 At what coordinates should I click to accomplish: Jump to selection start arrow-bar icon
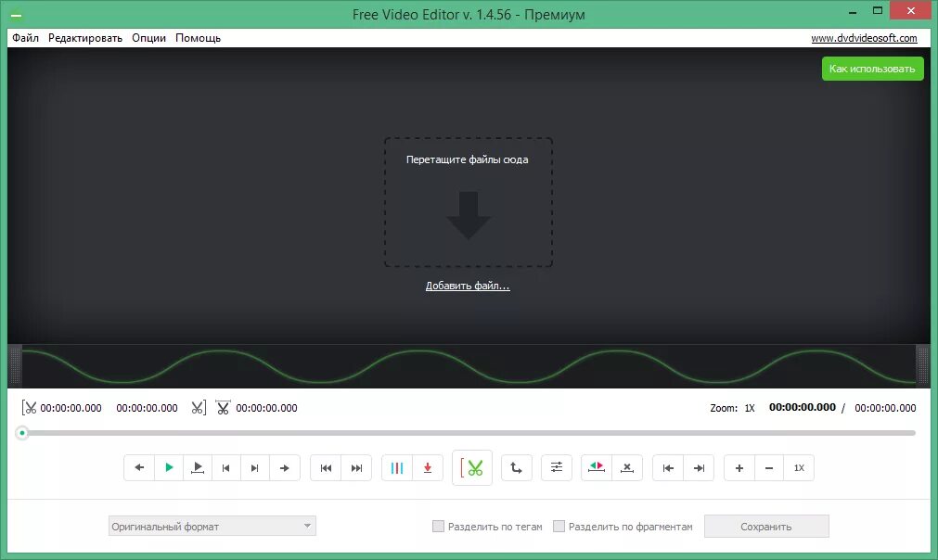pos(668,468)
